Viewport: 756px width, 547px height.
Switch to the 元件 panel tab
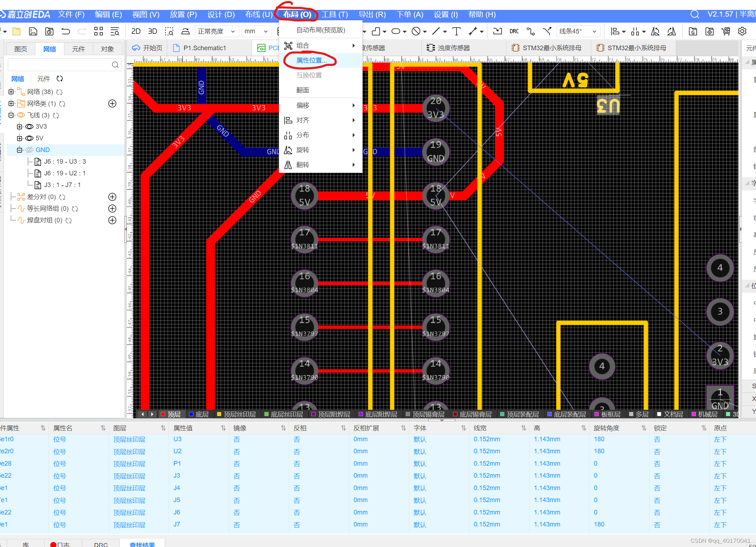pos(78,49)
